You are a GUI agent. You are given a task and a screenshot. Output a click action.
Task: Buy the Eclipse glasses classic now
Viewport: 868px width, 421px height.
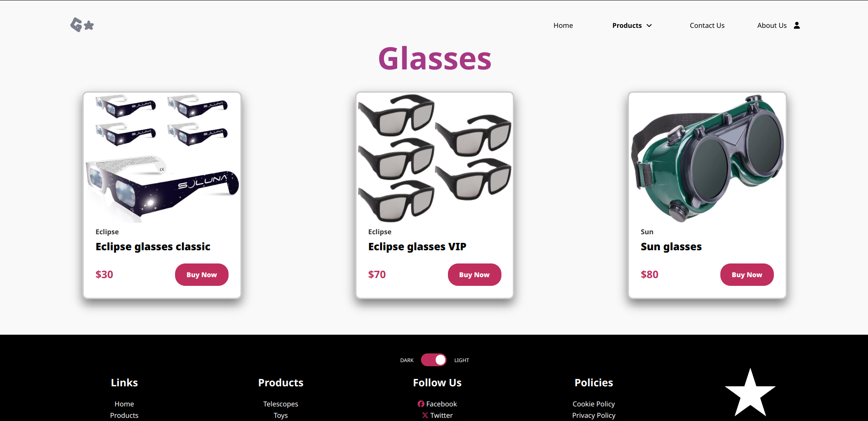click(x=202, y=274)
